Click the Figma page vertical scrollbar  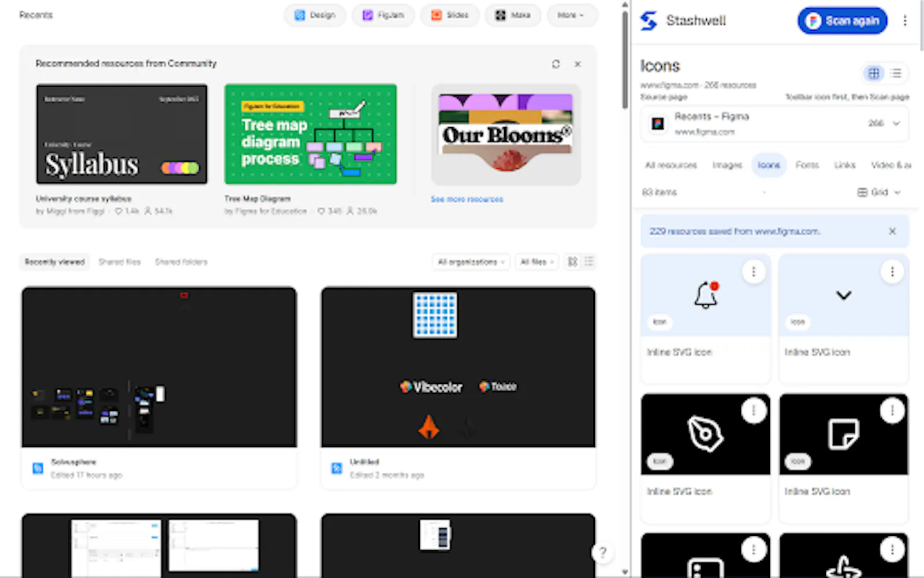pyautogui.click(x=625, y=61)
